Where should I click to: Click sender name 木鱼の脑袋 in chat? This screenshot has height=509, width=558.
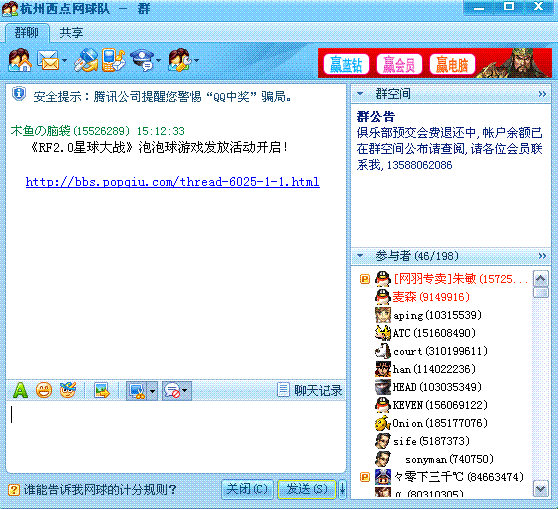tap(40, 131)
